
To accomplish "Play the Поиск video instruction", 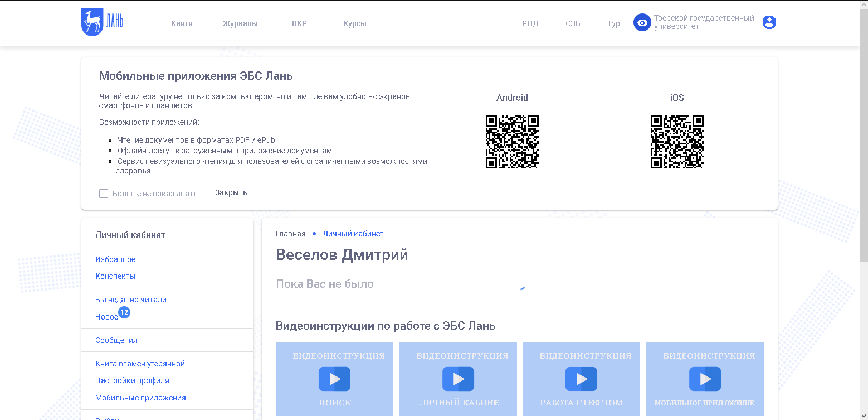I will pyautogui.click(x=334, y=379).
